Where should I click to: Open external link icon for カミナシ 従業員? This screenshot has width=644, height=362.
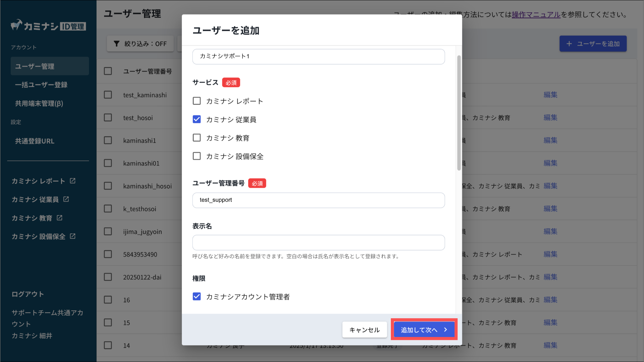pos(66,199)
